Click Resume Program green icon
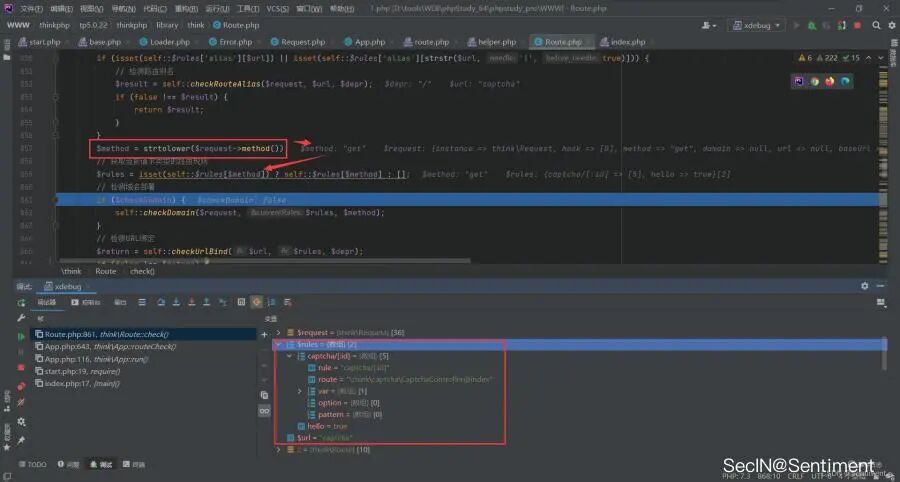900x482 pixels. [21, 337]
